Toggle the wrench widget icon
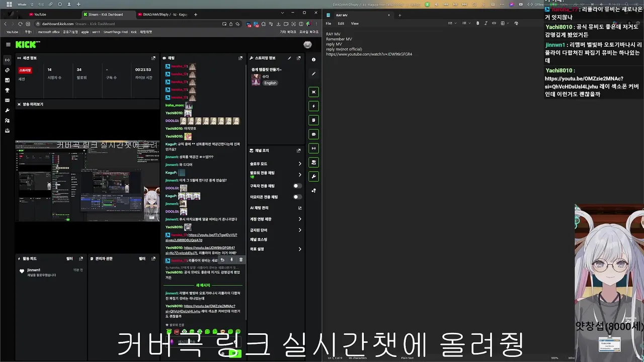 tap(313, 176)
